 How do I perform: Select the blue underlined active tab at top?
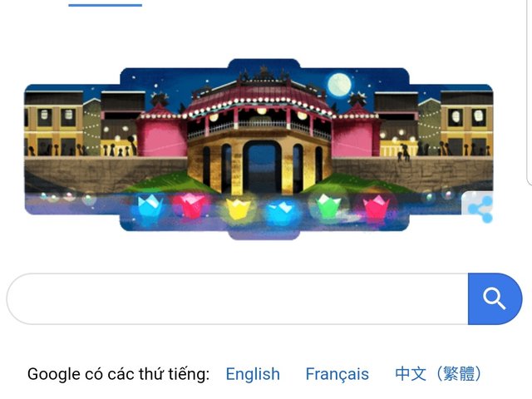pyautogui.click(x=106, y=5)
